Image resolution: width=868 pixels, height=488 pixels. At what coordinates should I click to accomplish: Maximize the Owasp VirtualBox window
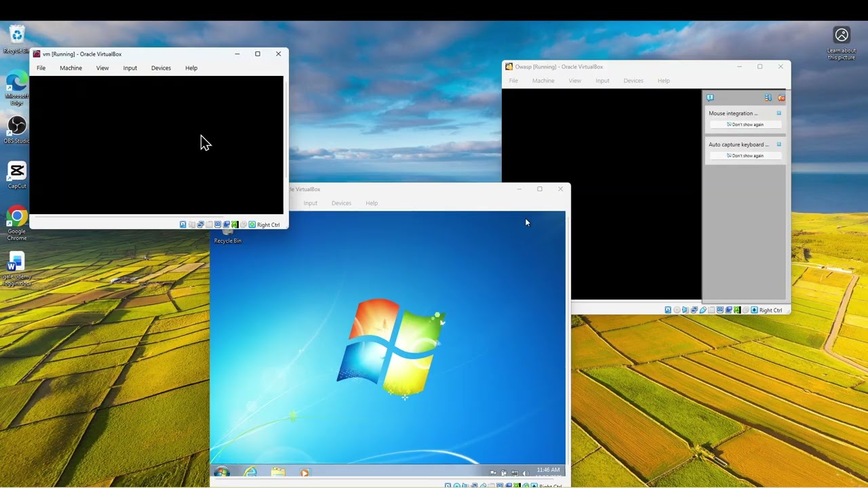click(x=760, y=66)
